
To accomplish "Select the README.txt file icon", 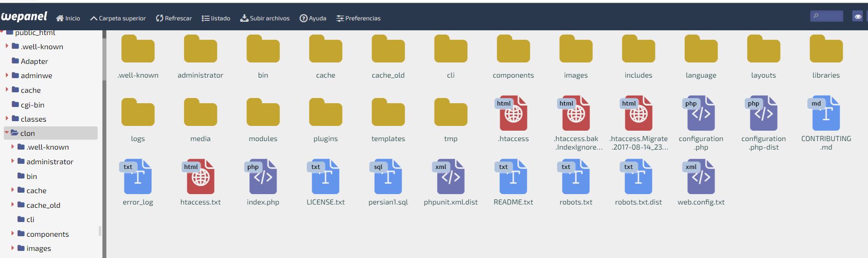I will click(512, 177).
